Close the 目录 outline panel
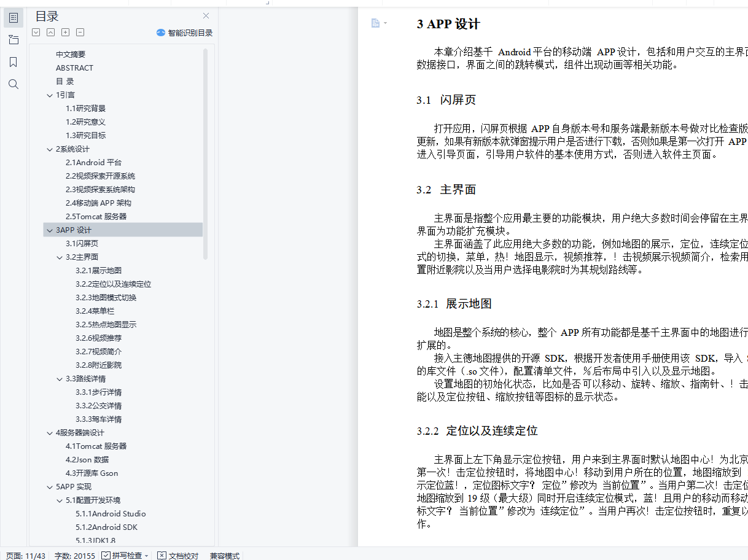The width and height of the screenshot is (748, 560). (206, 16)
